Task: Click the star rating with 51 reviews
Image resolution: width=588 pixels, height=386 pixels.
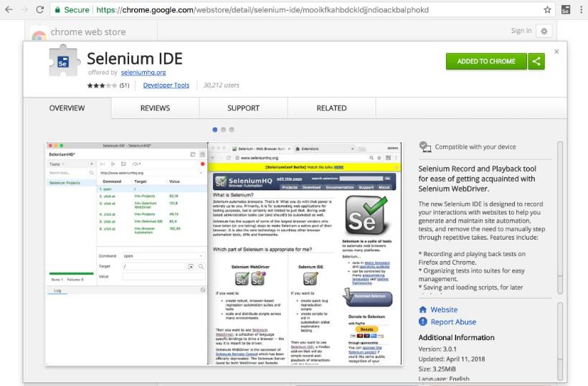Action: tap(108, 85)
